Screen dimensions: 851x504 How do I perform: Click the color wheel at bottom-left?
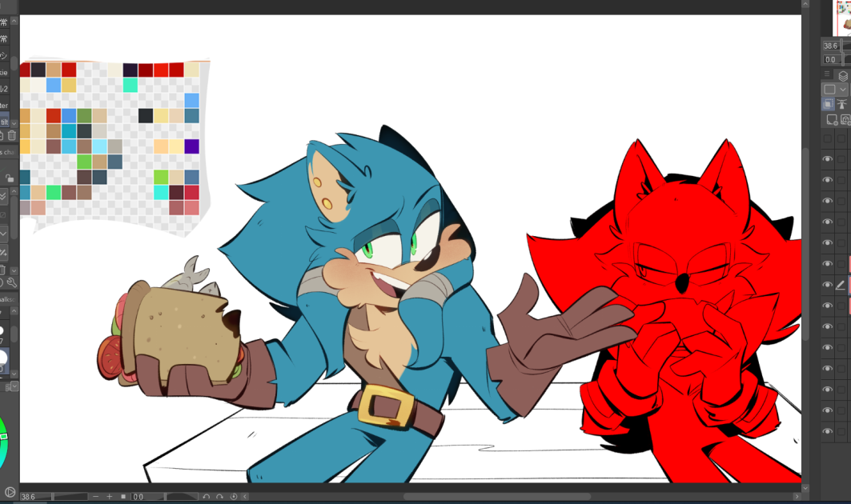[x=4, y=438]
